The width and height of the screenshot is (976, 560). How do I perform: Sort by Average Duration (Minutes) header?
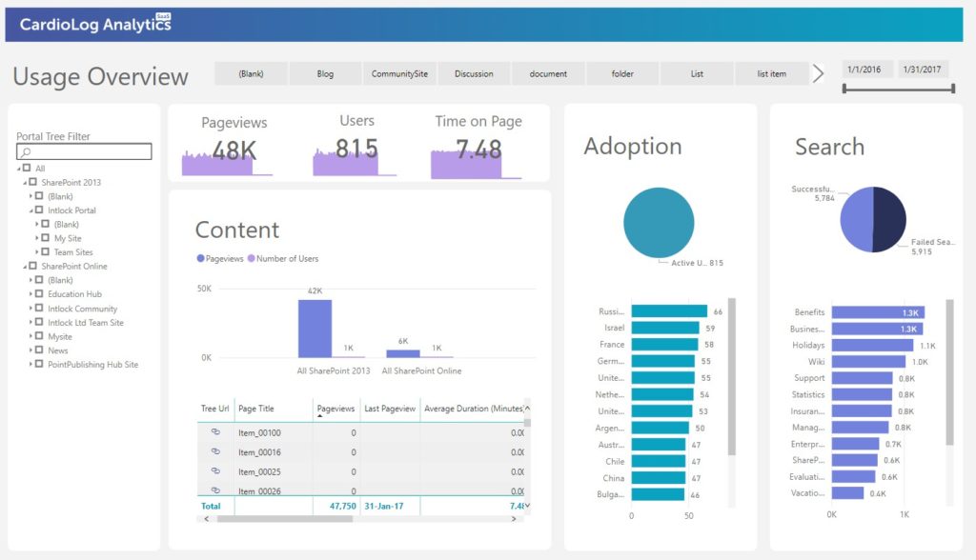(474, 409)
